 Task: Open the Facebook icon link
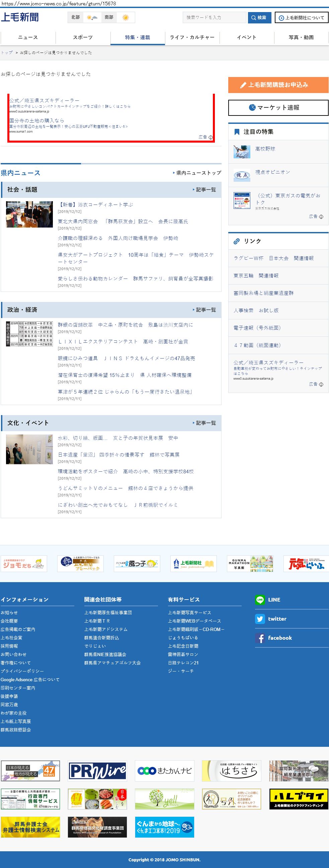[x=260, y=638]
